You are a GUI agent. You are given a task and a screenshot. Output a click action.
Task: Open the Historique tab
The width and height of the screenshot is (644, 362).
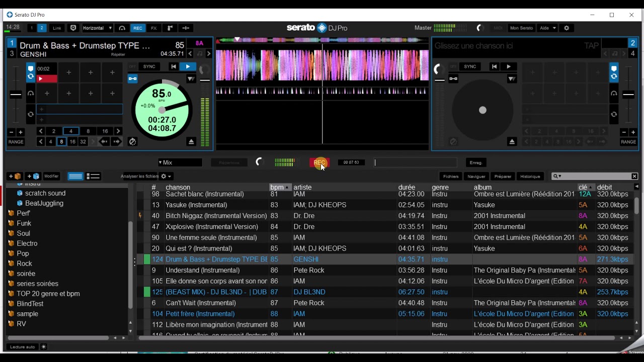pos(530,176)
